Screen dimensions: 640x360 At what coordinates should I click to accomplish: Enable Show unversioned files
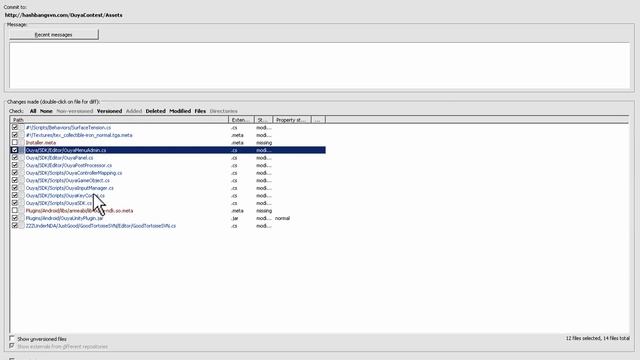[12, 339]
